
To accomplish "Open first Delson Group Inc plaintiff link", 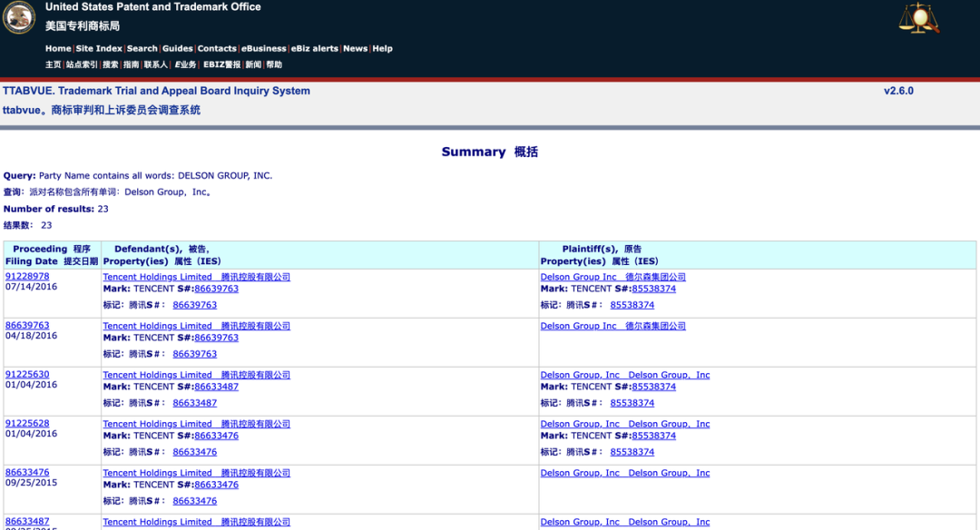I will (x=613, y=277).
